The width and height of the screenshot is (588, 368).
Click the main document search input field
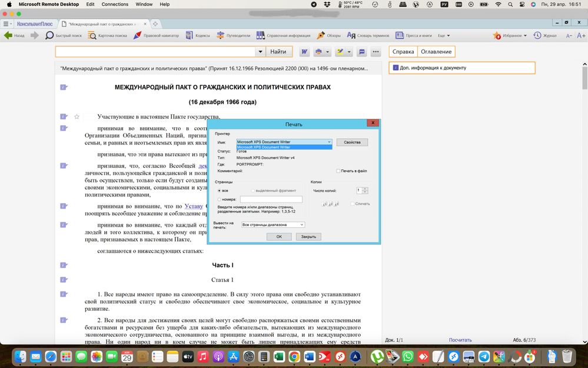(x=155, y=52)
